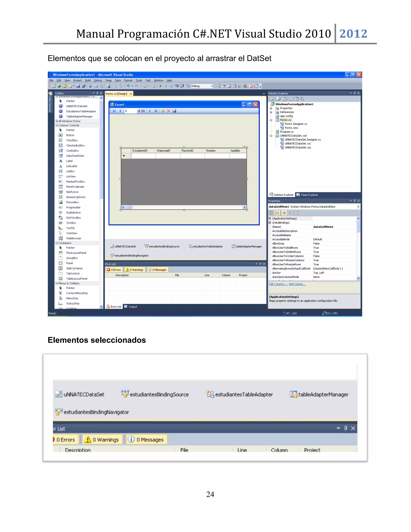Toggle the Properties view button in Properties panel
This screenshot has width=411, height=532.
click(x=284, y=213)
